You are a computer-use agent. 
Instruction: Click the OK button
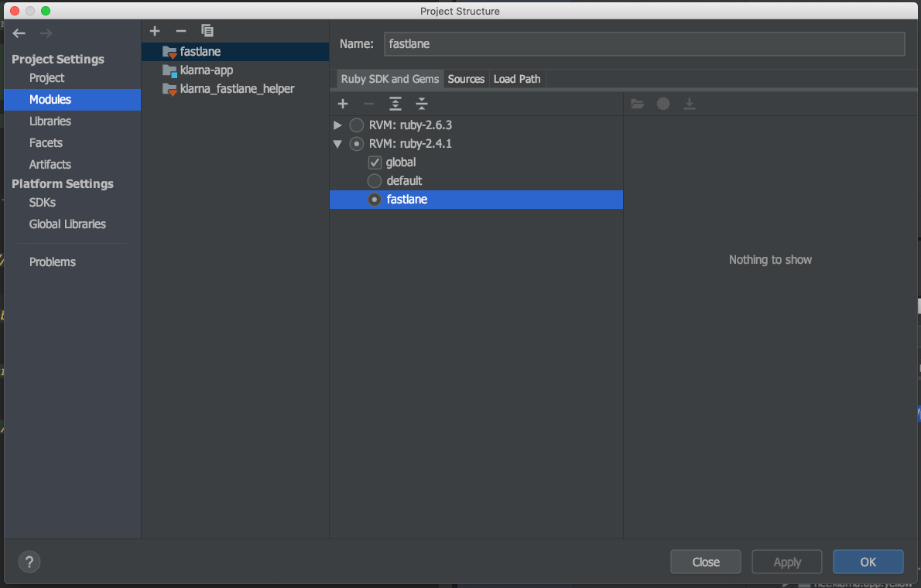click(868, 562)
